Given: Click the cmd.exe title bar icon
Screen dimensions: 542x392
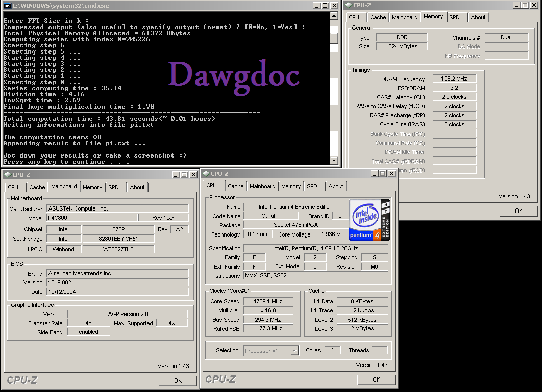Looking at the screenshot, I should (x=7, y=6).
